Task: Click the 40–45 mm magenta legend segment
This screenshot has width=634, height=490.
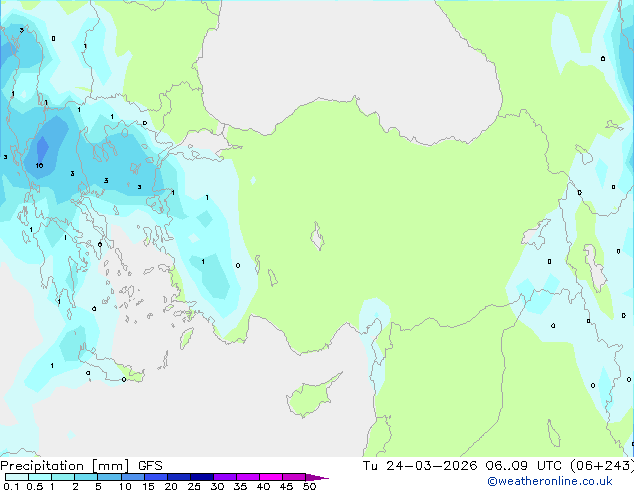Action: (x=271, y=477)
